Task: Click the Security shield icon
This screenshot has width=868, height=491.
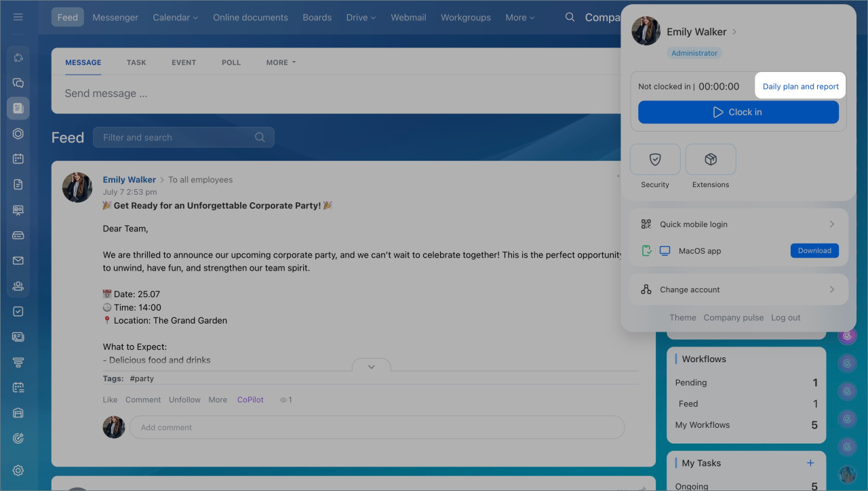Action: point(655,160)
